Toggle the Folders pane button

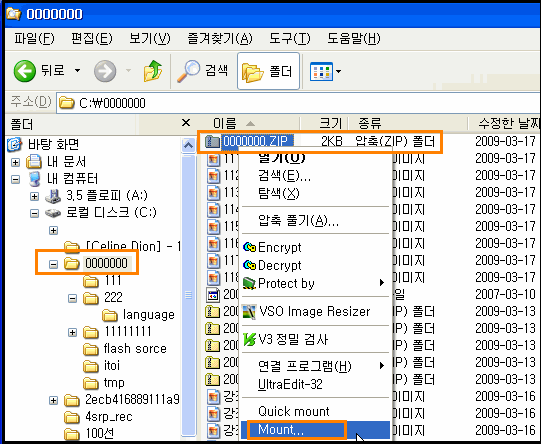pos(268,71)
